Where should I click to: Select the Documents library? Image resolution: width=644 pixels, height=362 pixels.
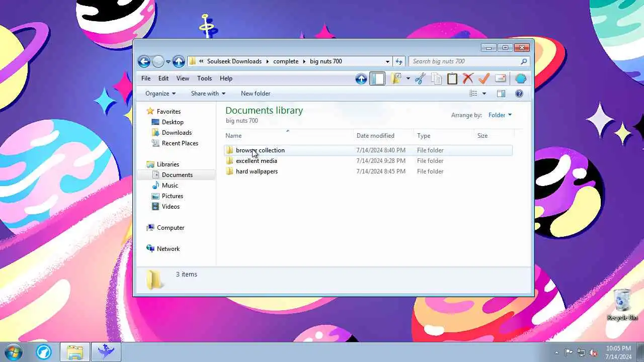tap(177, 175)
